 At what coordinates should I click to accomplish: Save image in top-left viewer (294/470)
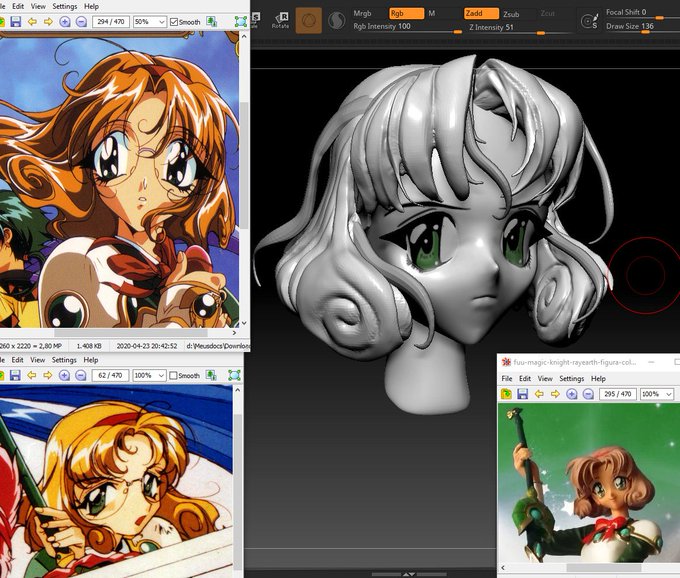[x=16, y=22]
